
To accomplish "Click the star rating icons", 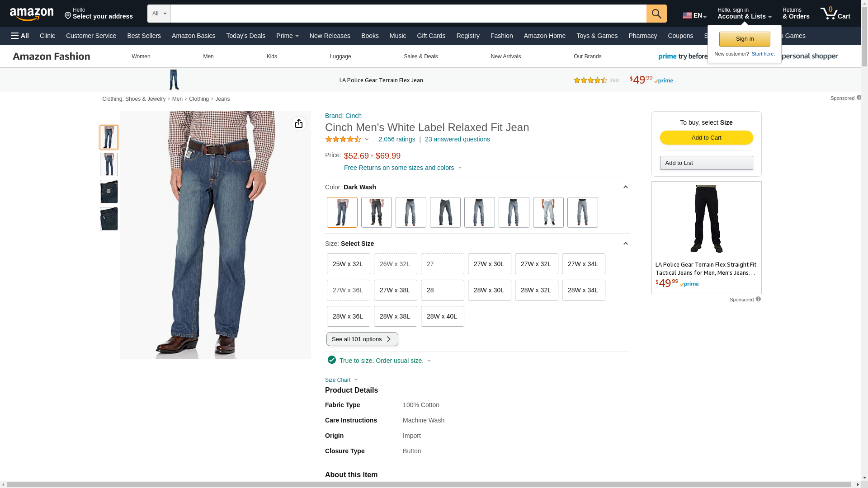I will pos(343,139).
